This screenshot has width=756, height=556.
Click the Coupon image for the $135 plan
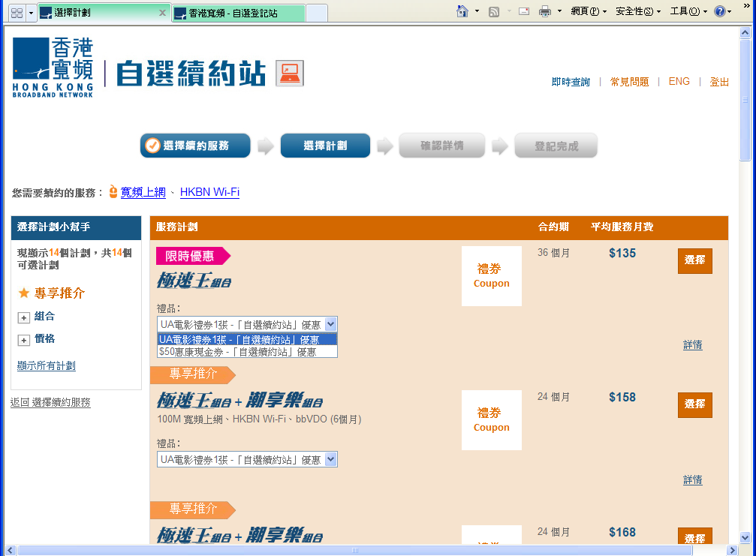(x=491, y=276)
